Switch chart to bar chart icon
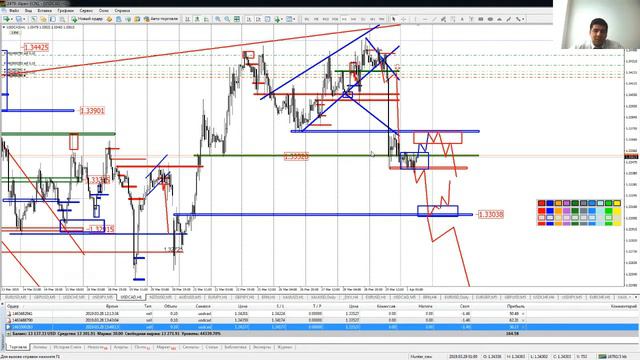 click(x=187, y=19)
